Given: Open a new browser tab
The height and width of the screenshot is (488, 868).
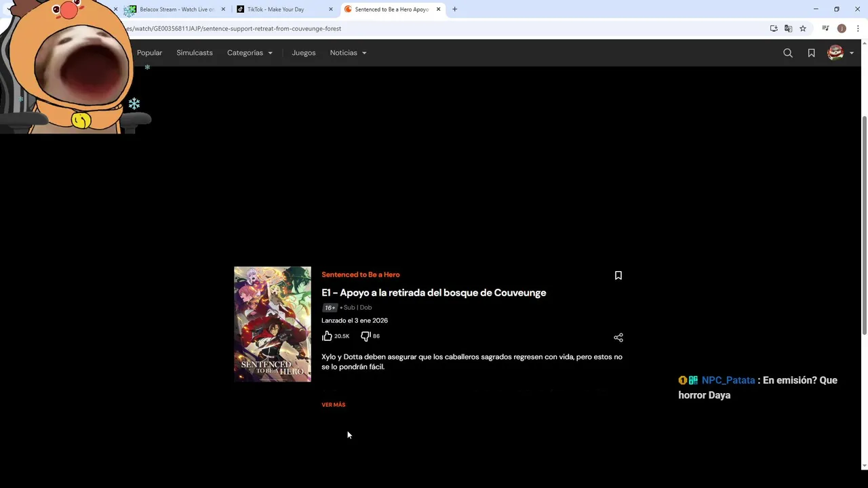Looking at the screenshot, I should coord(454,9).
